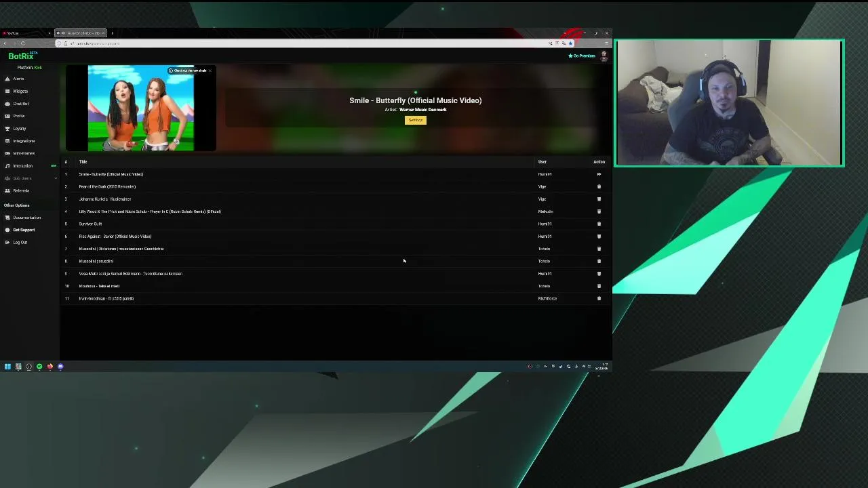Open purple chat app on taskbar
The image size is (868, 488).
pyautogui.click(x=60, y=367)
